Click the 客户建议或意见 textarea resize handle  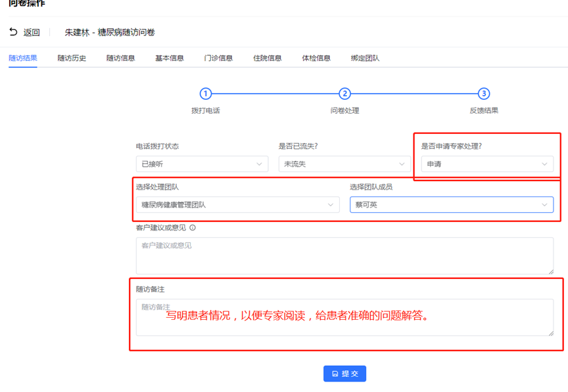[551, 271]
